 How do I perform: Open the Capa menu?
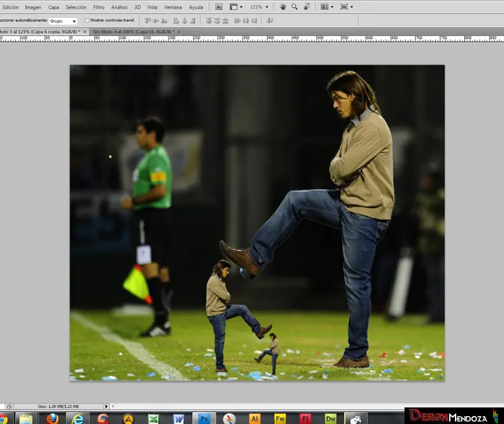[x=54, y=7]
